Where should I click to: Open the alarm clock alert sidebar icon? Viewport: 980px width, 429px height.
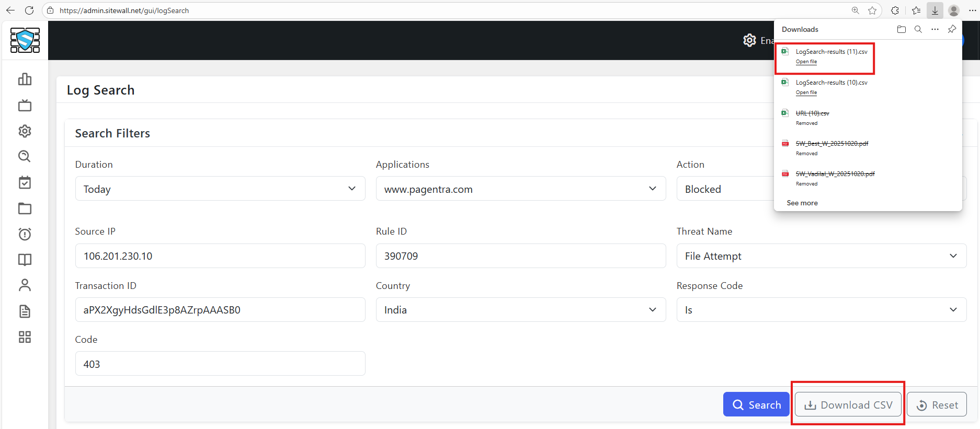click(25, 234)
